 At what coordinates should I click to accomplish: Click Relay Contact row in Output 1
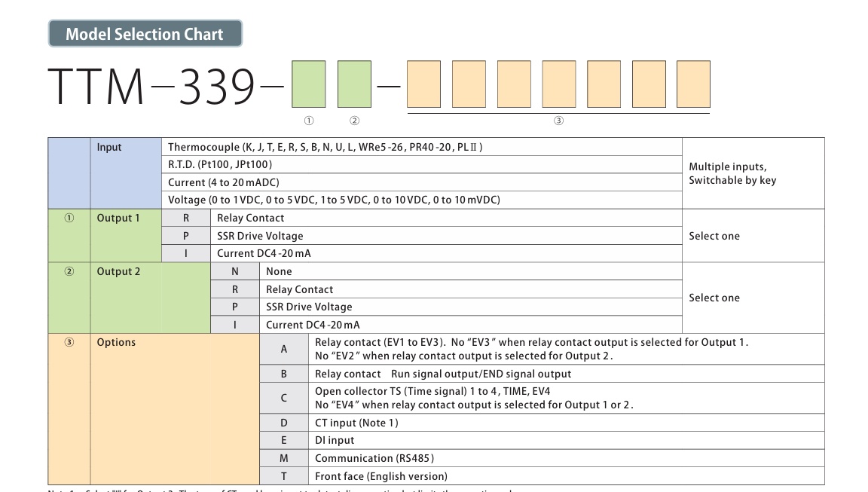pos(251,218)
